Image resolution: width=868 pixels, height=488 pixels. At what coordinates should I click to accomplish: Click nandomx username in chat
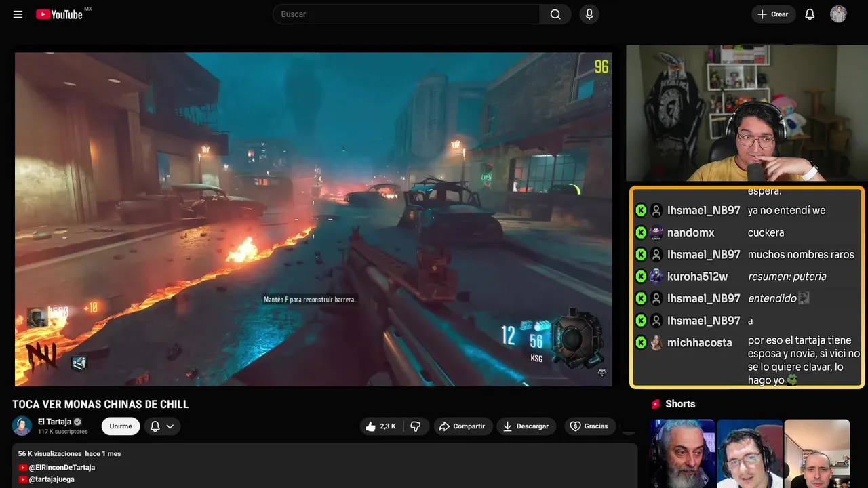(x=690, y=232)
